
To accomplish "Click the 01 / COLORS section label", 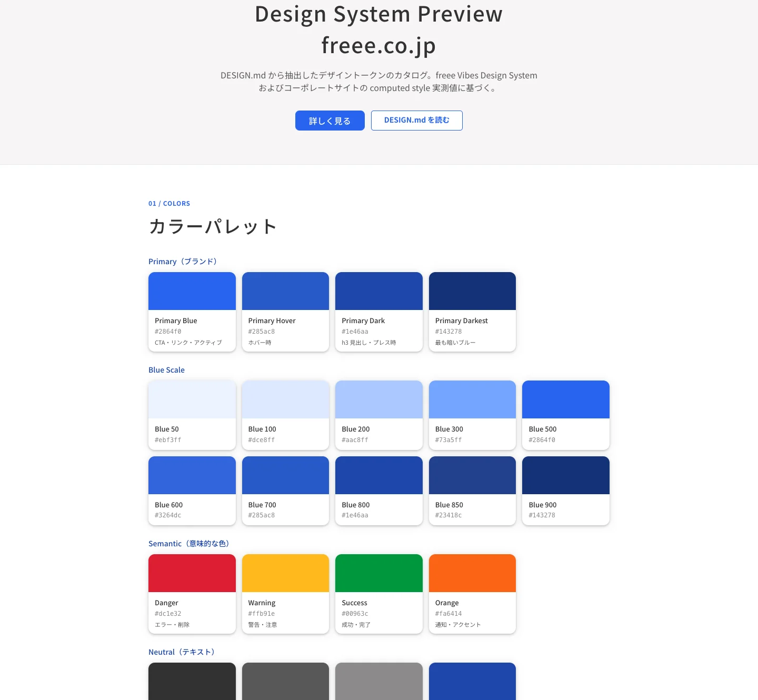I will click(169, 204).
